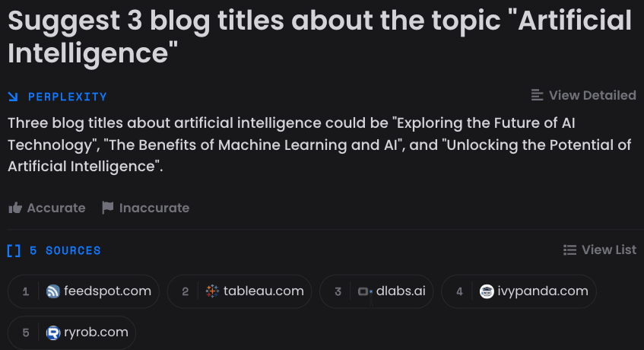Click the View Detailed lines icon

pos(538,95)
